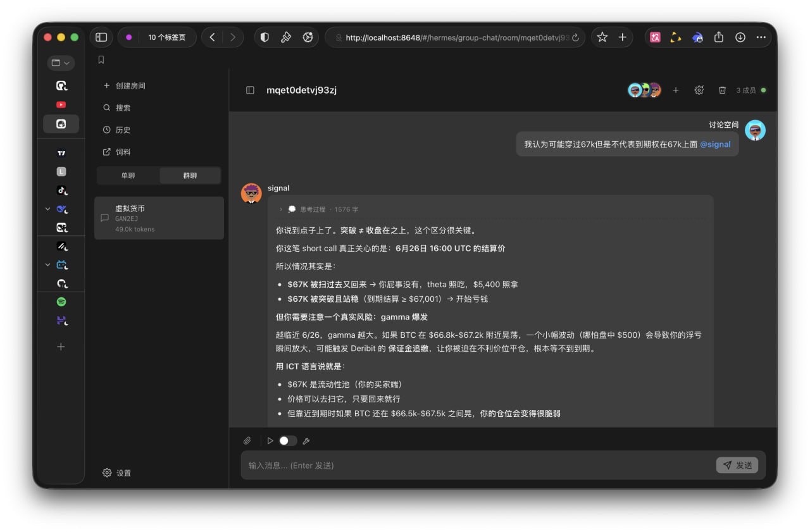Viewport: 810px width, 532px height.
Task: Open the Spotify tab in sidebar
Action: click(x=61, y=302)
